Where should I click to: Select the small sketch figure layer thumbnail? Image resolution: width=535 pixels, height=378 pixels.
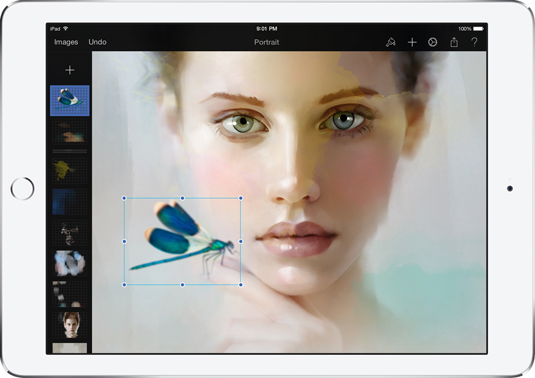point(70,233)
